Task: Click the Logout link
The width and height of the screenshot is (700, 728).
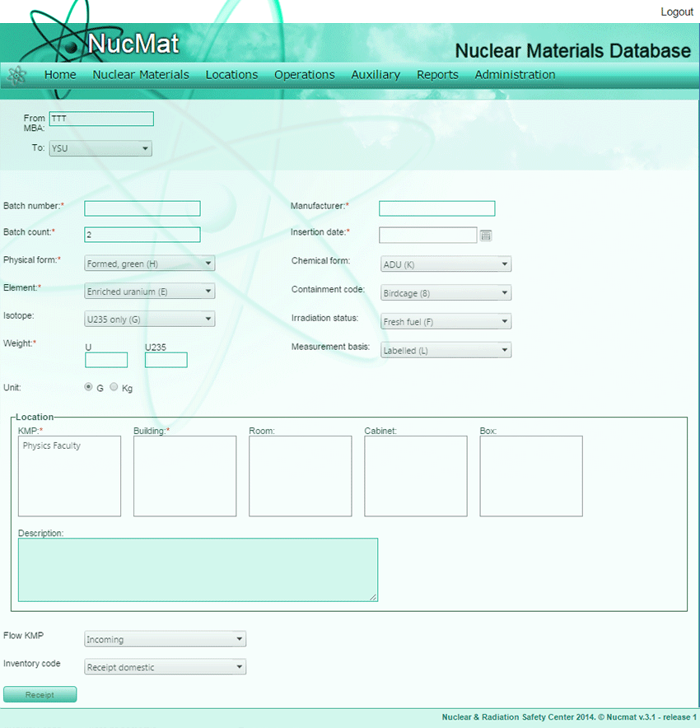Action: (676, 12)
